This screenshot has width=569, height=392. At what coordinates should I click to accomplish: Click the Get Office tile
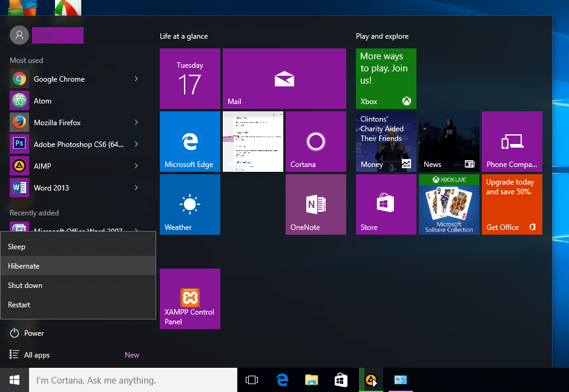(512, 204)
